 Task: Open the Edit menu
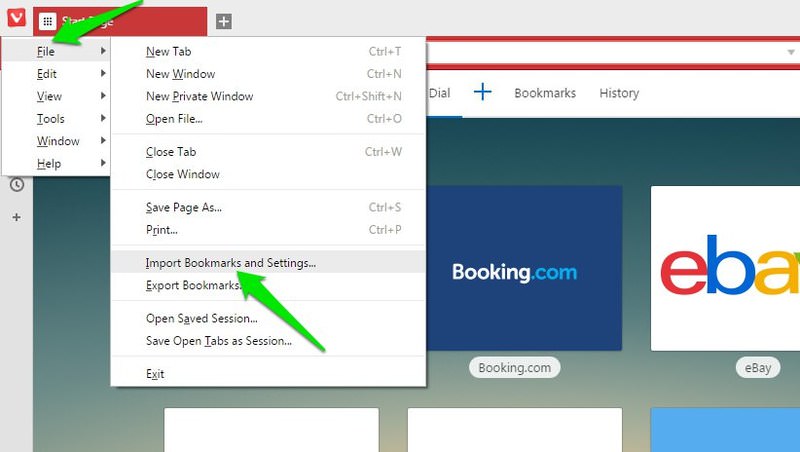tap(57, 73)
